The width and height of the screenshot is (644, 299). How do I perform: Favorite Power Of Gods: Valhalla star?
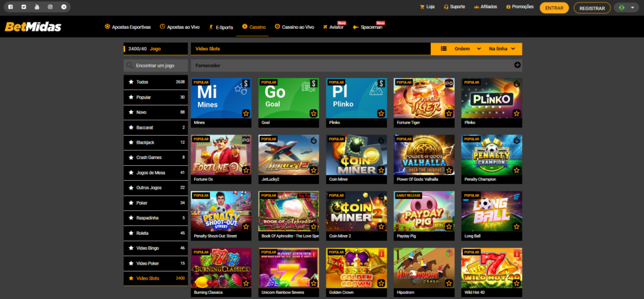(x=448, y=170)
